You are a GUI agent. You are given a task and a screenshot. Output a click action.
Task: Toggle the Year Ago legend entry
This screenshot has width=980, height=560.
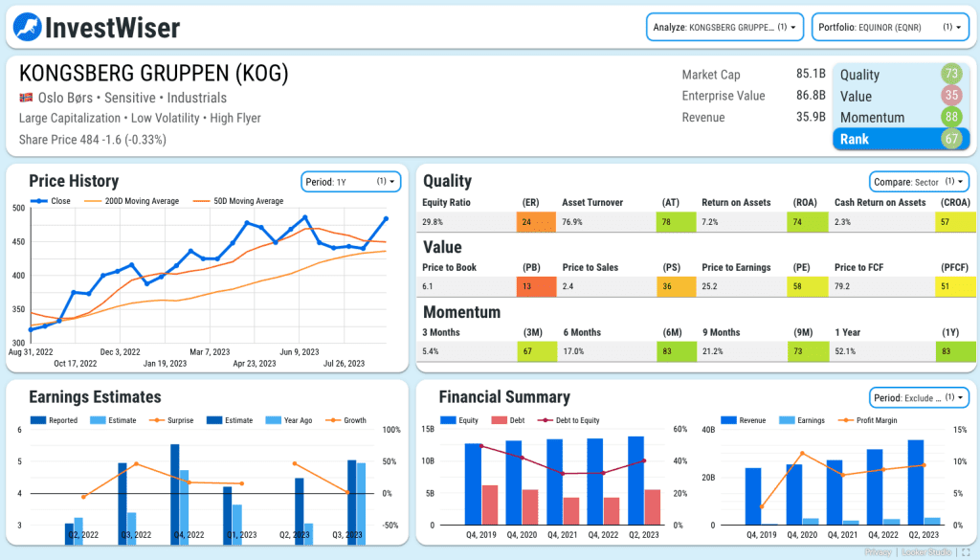pos(289,420)
